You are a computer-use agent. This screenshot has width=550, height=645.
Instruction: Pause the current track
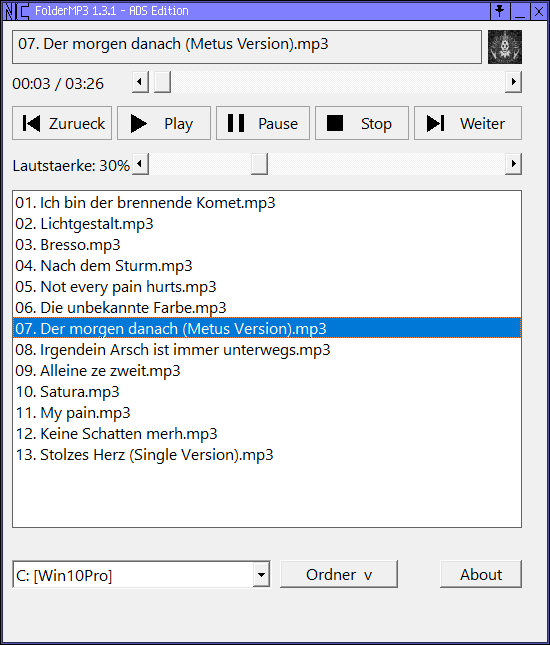[263, 123]
